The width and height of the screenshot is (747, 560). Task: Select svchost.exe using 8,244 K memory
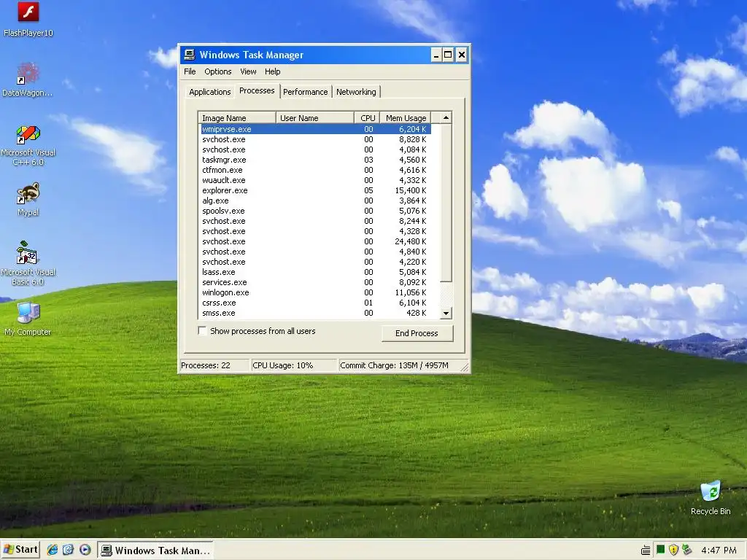pos(315,221)
